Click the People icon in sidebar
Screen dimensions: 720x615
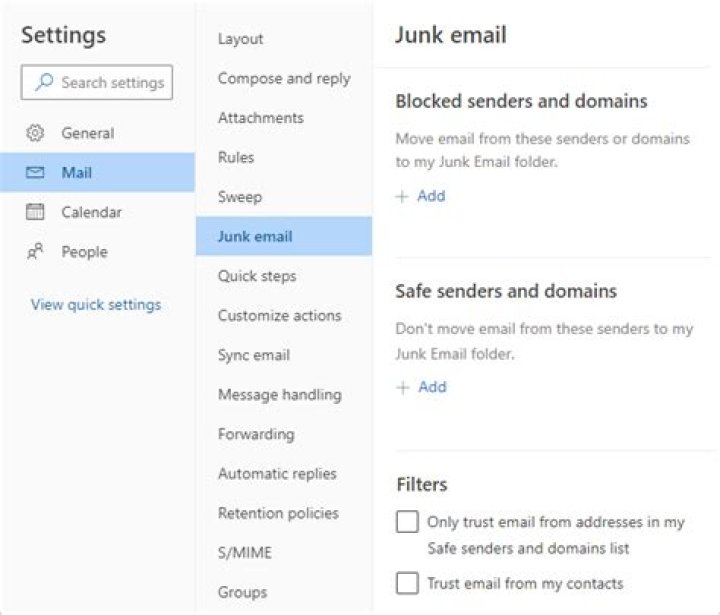(x=35, y=252)
